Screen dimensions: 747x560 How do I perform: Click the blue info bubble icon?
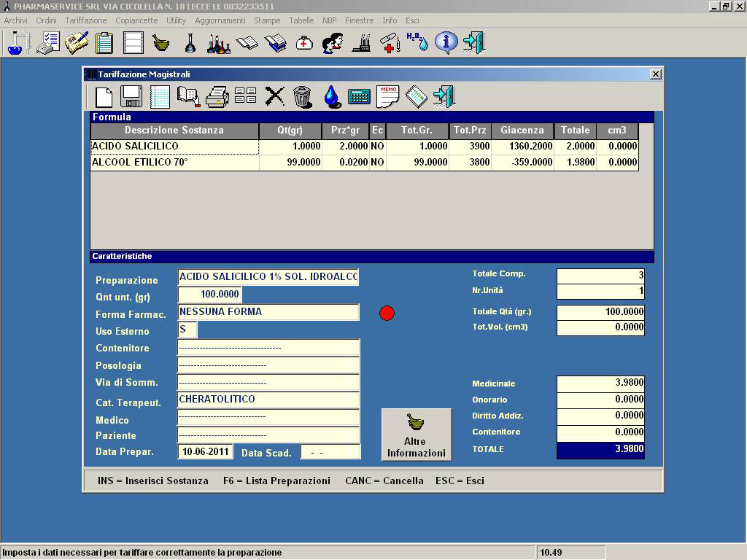click(x=446, y=43)
